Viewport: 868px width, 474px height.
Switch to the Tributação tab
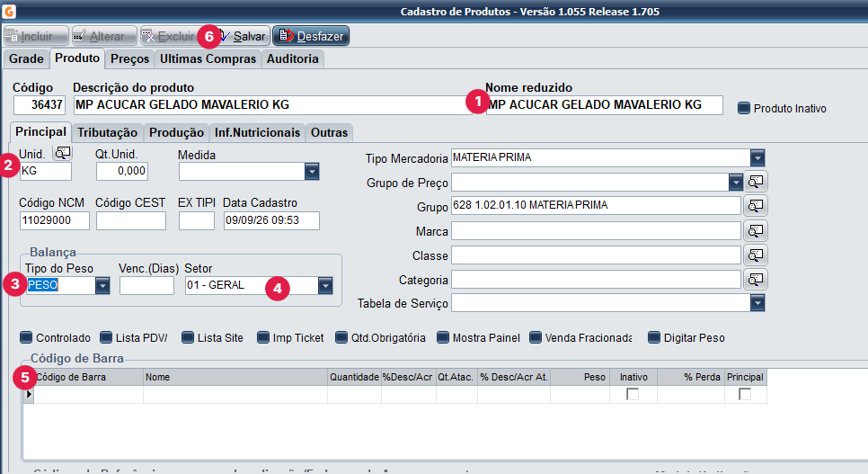pyautogui.click(x=108, y=132)
